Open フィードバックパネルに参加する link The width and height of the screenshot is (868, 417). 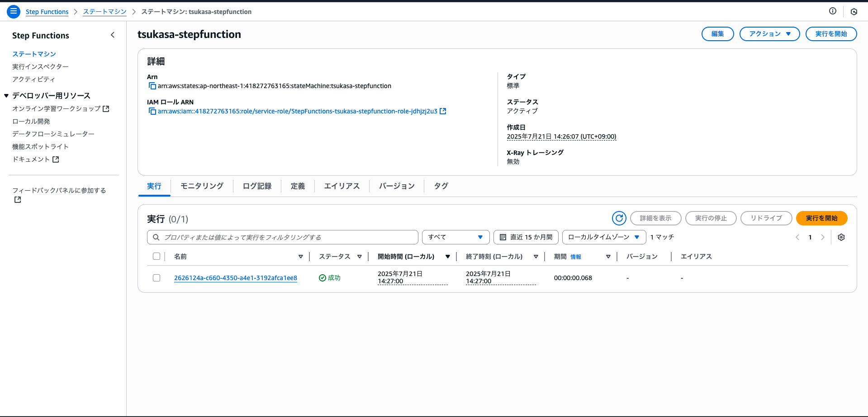point(59,191)
